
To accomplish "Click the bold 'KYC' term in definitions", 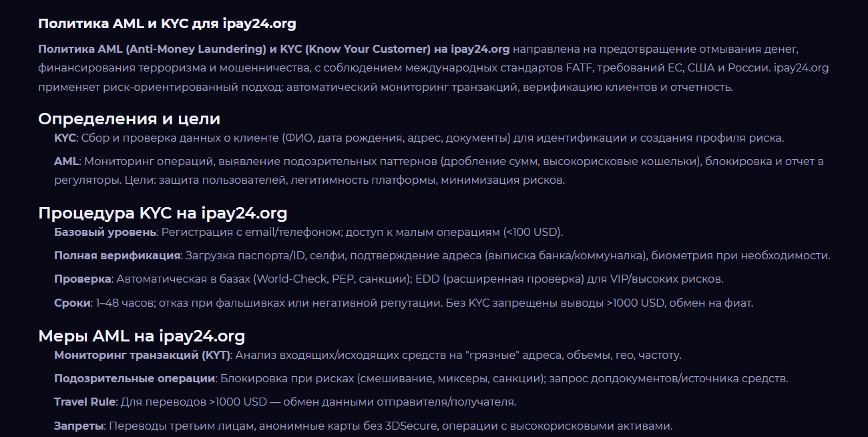I will click(x=65, y=138).
